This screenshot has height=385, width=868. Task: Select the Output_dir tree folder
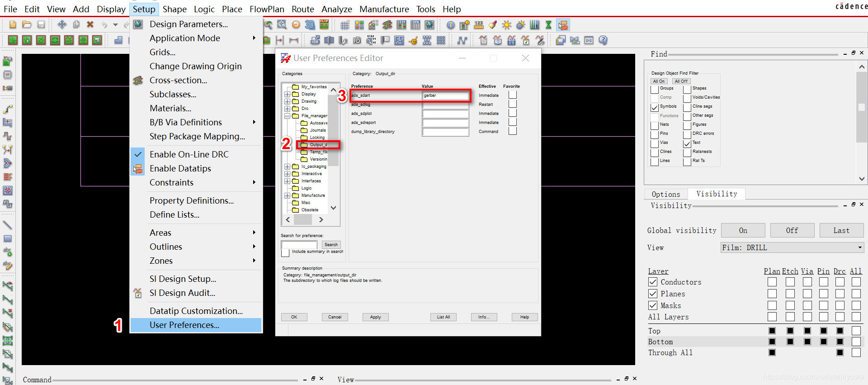[x=318, y=145]
